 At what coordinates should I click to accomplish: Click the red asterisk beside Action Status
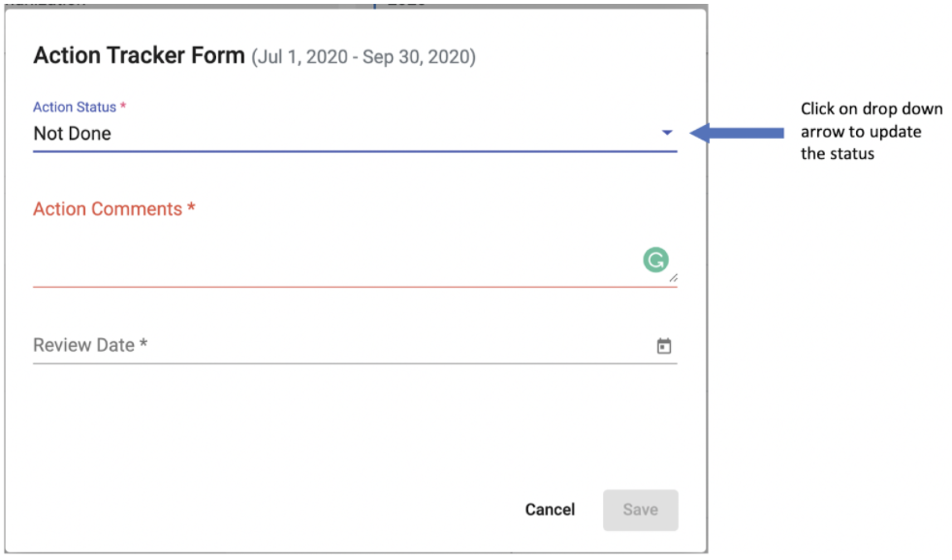point(123,106)
